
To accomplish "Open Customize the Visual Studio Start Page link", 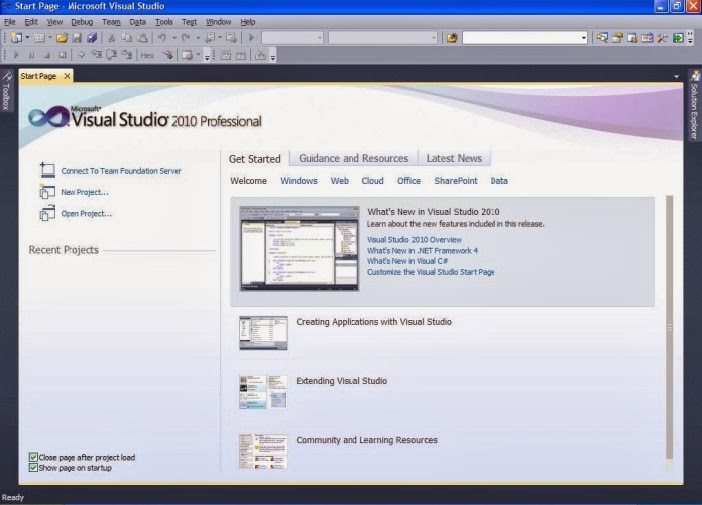I will [430, 272].
